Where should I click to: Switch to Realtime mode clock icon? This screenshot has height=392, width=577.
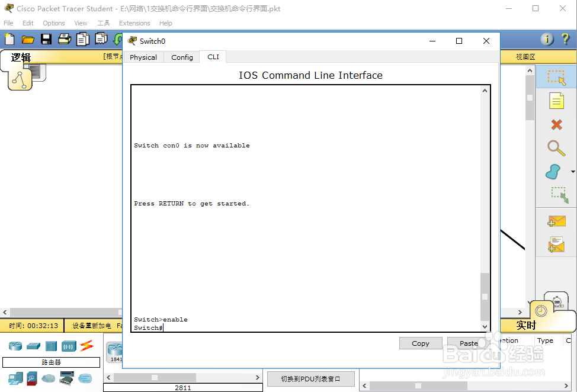541,311
